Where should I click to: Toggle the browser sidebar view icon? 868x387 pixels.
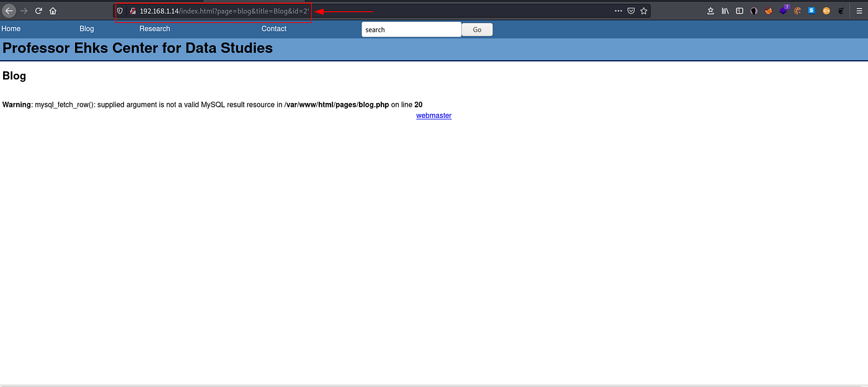739,11
